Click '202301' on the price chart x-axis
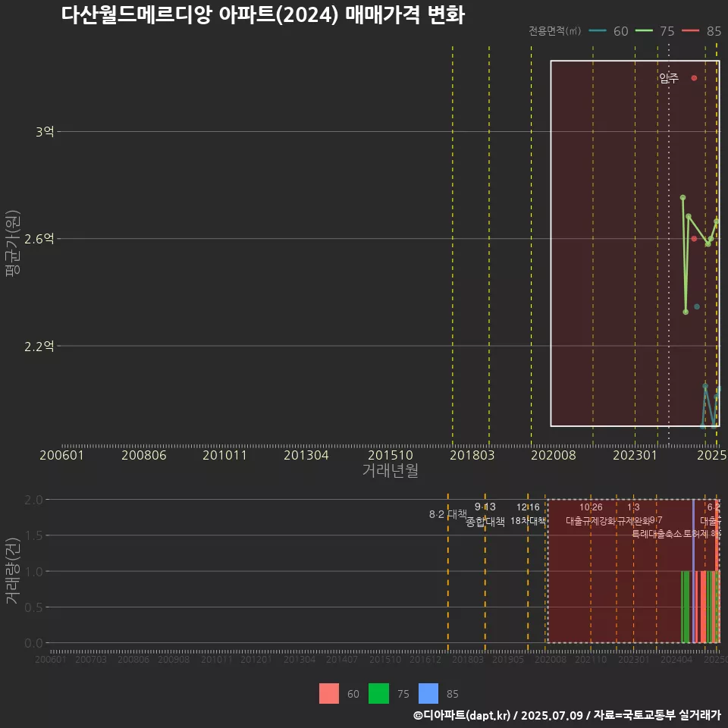 click(635, 455)
